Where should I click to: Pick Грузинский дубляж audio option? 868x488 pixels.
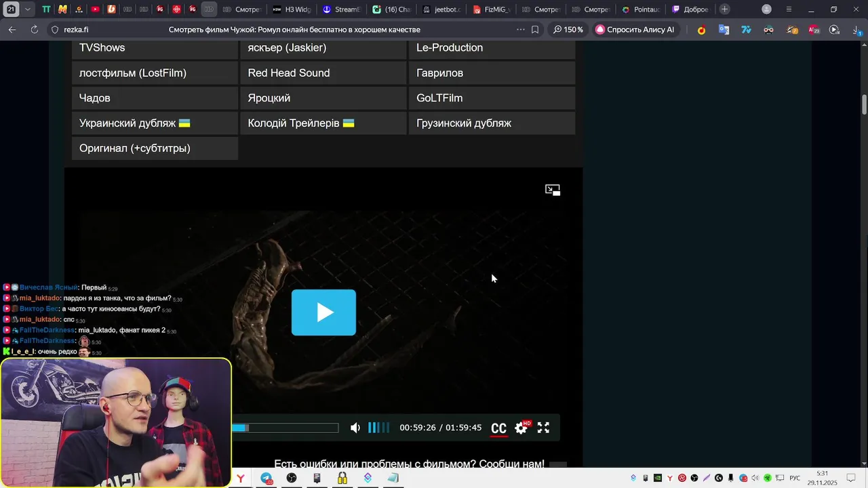[x=492, y=123]
